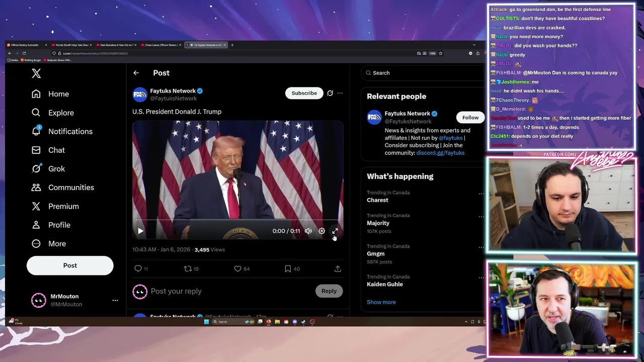Open the MrMouton account options menu
Screen dimensions: 644x362
coord(115,300)
